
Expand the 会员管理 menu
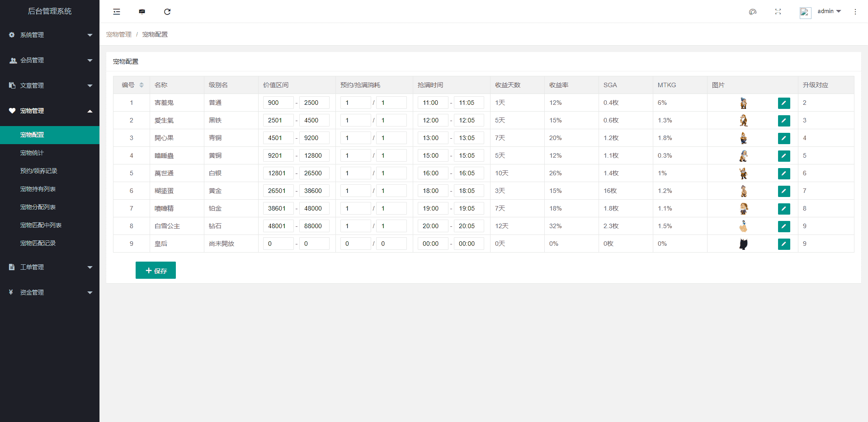click(50, 60)
